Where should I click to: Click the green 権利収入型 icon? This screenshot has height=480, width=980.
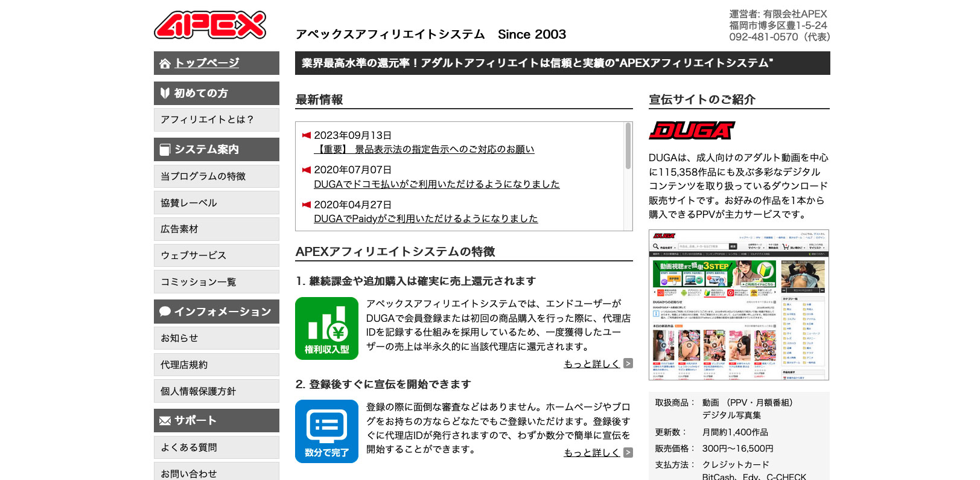[326, 328]
